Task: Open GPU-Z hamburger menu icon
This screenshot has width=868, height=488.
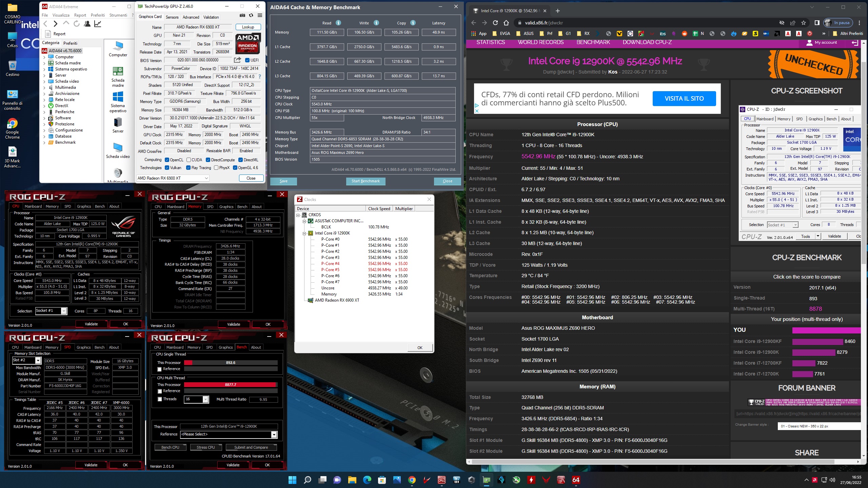Action: point(260,15)
